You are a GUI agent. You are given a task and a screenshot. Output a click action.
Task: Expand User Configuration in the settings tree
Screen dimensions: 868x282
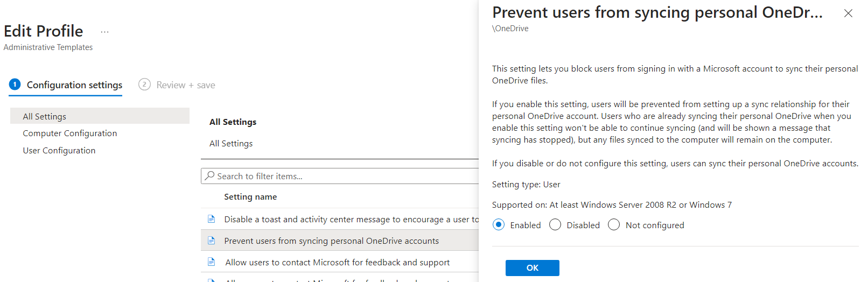[x=59, y=151]
